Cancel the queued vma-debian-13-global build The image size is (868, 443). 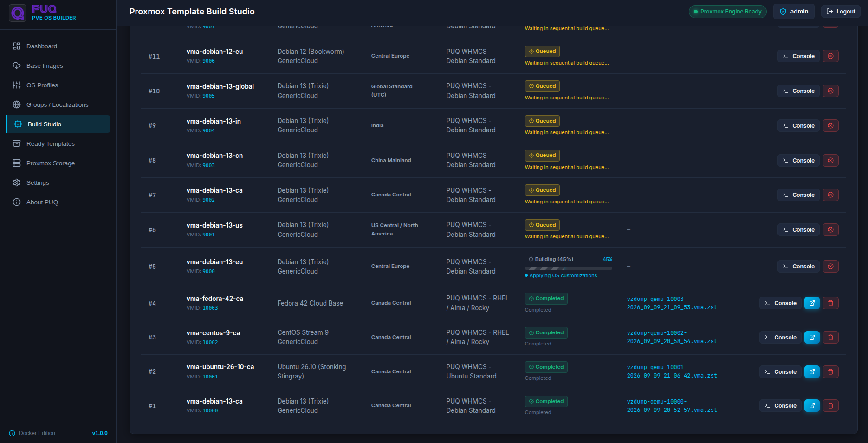(830, 91)
